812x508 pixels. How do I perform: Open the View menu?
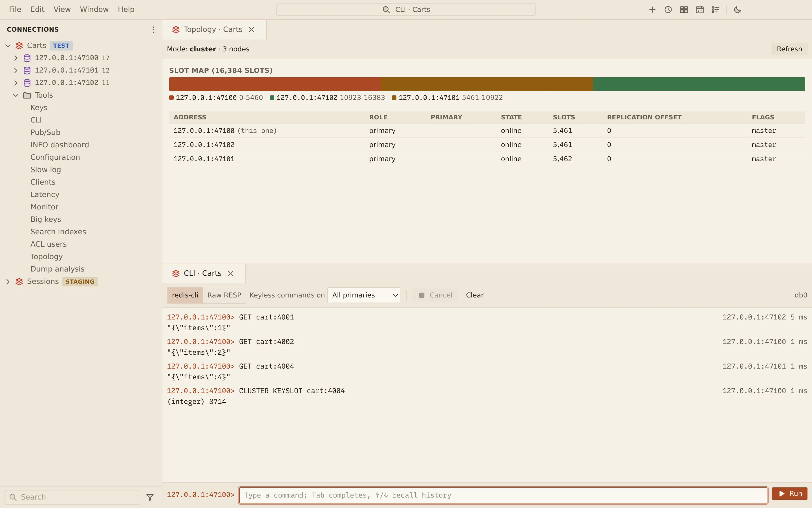click(62, 9)
